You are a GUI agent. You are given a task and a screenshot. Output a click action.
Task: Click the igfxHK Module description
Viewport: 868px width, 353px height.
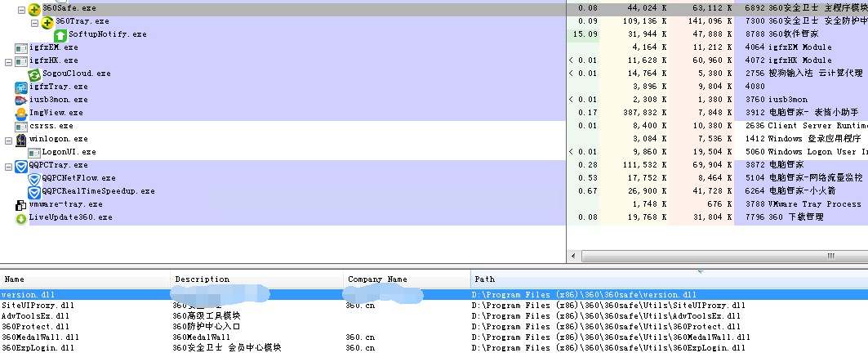[799, 60]
